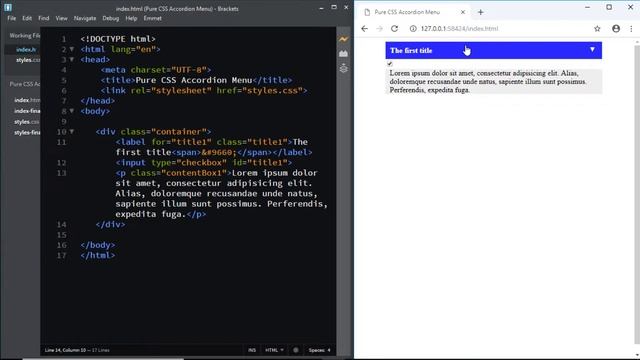The height and width of the screenshot is (360, 640).
Task: Open styles.css in the project file tree
Action: click(x=27, y=122)
